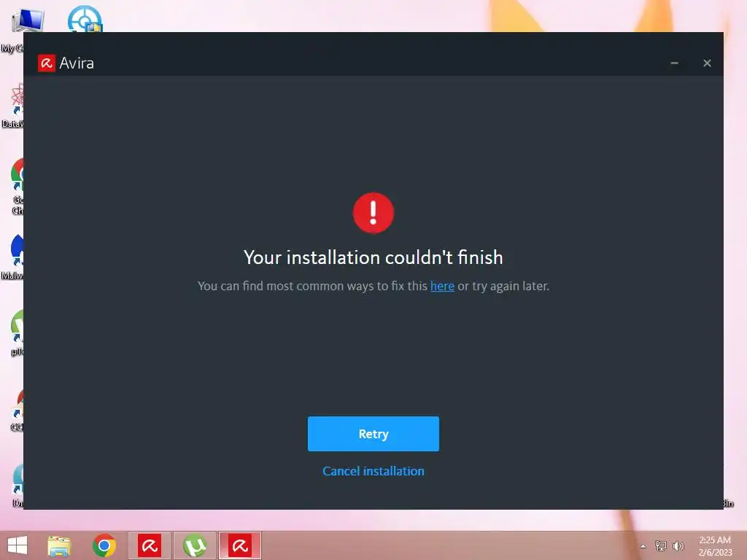Open the 'here' troubleshooting link
The height and width of the screenshot is (560, 747).
coord(442,286)
